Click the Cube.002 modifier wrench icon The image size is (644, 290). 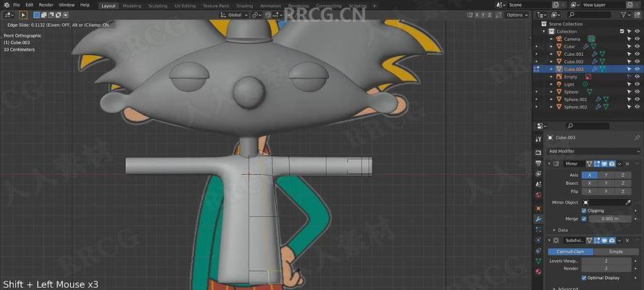pyautogui.click(x=594, y=62)
